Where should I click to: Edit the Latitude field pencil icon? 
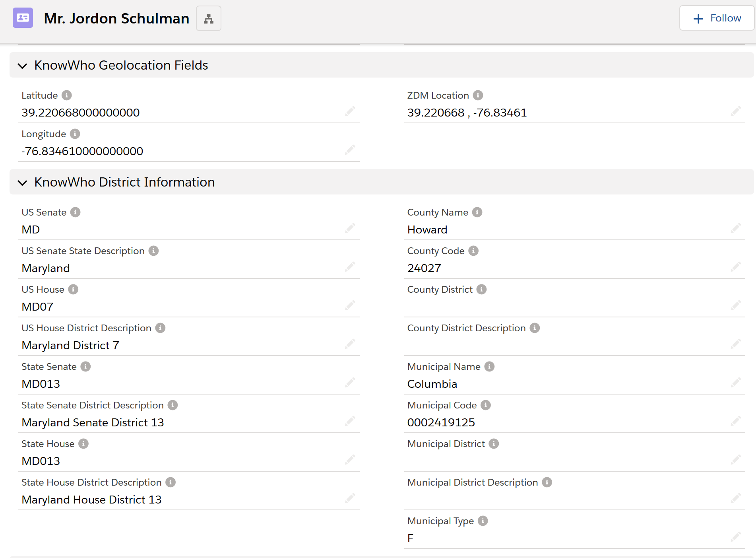coord(350,111)
